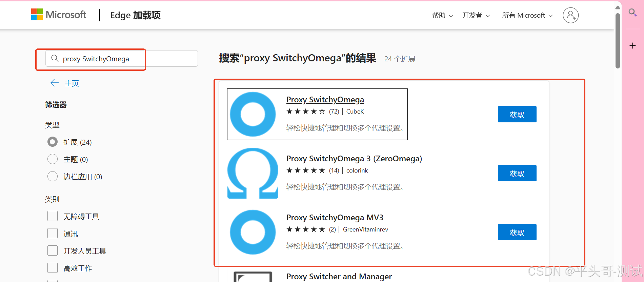Image resolution: width=644 pixels, height=282 pixels.
Task: Open the Proxy SwitchyOmega MV3 ring icon
Action: [x=253, y=232]
